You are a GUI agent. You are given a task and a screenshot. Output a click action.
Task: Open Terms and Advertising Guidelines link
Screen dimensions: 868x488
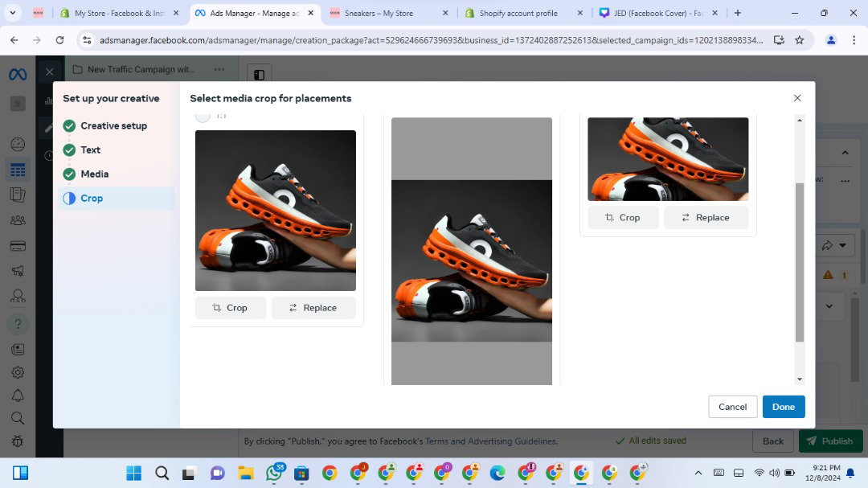coord(491,441)
